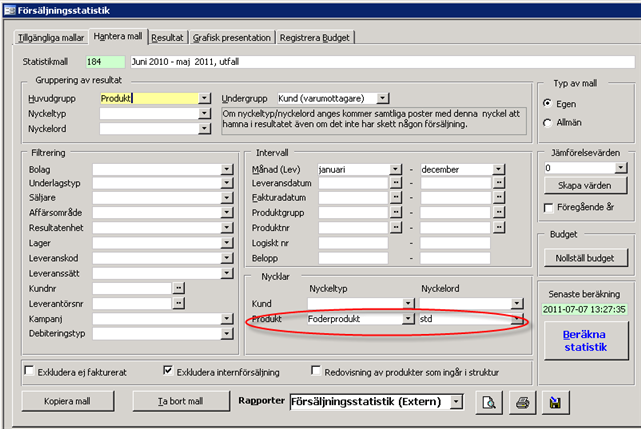Open the Undergrupp dropdown list
Screen dimensions: 641x429
(384, 98)
